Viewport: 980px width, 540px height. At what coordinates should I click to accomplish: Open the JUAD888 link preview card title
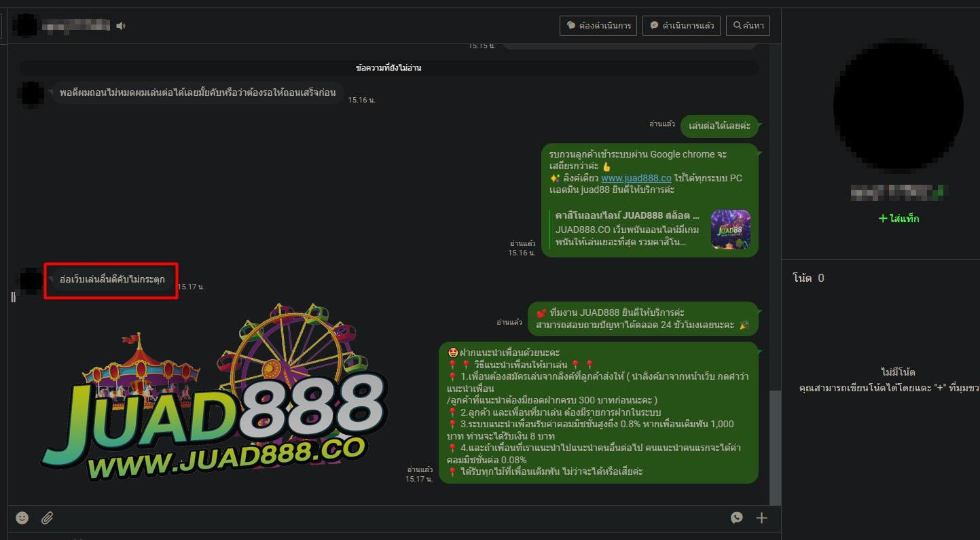click(627, 215)
